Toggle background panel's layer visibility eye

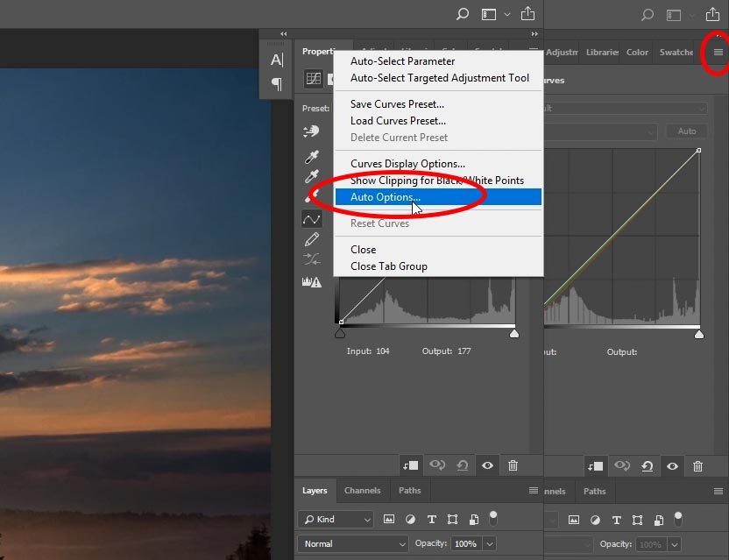pyautogui.click(x=672, y=466)
